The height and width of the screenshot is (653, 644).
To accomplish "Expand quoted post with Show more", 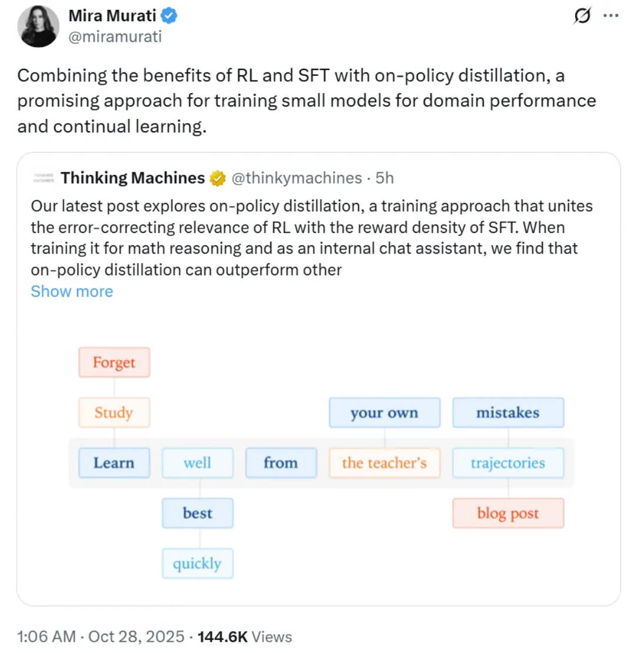I will 72,291.
